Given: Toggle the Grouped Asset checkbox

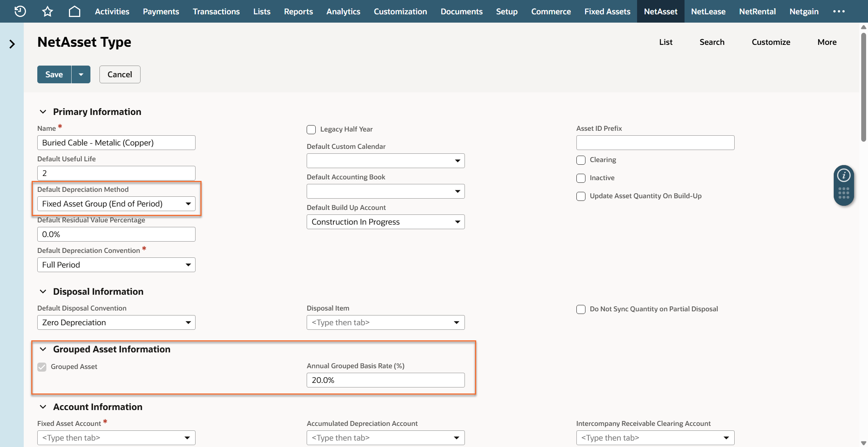Looking at the screenshot, I should 42,367.
